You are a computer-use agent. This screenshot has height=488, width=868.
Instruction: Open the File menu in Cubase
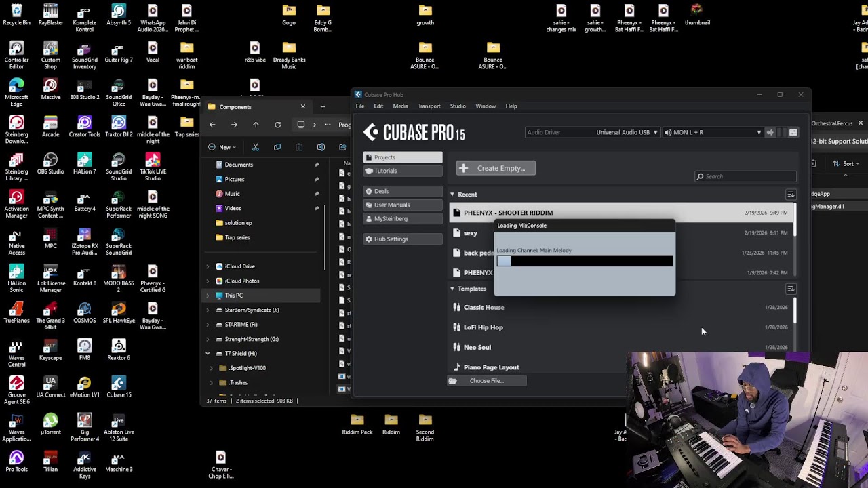[x=360, y=106]
